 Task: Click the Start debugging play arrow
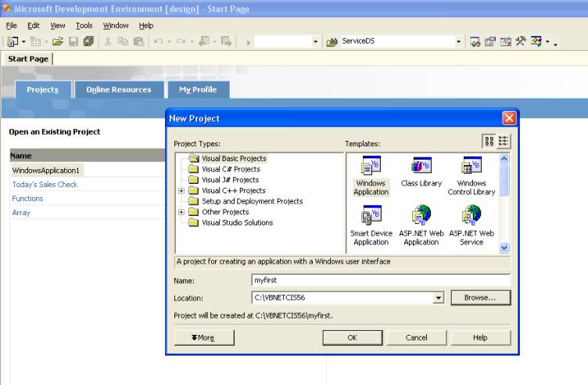(x=248, y=43)
